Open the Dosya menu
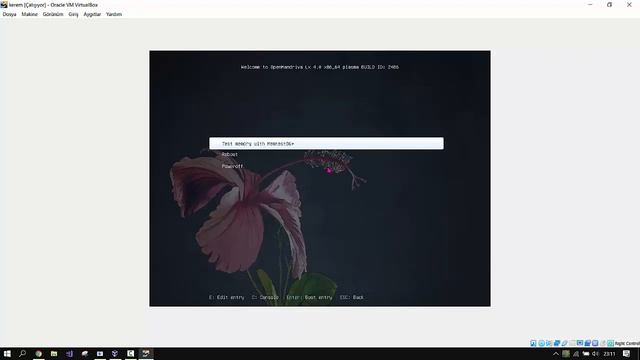The image size is (640, 360). pyautogui.click(x=9, y=14)
